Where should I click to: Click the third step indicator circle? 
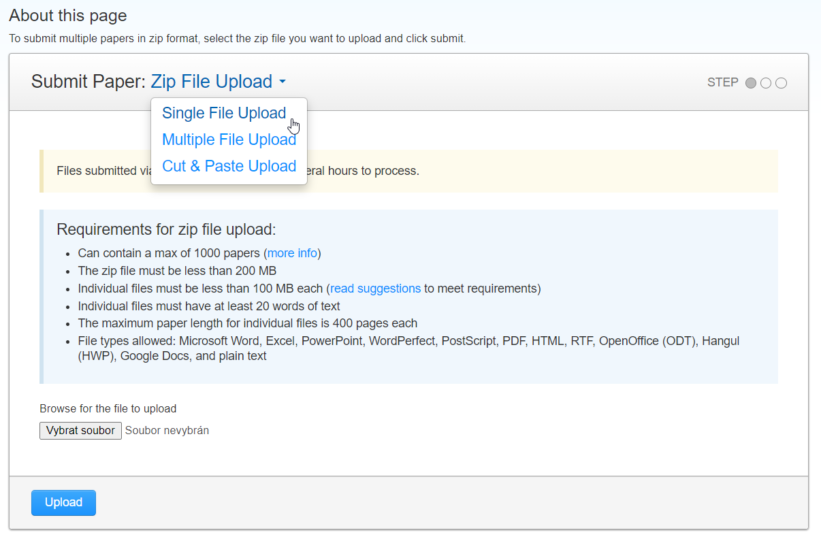[781, 83]
